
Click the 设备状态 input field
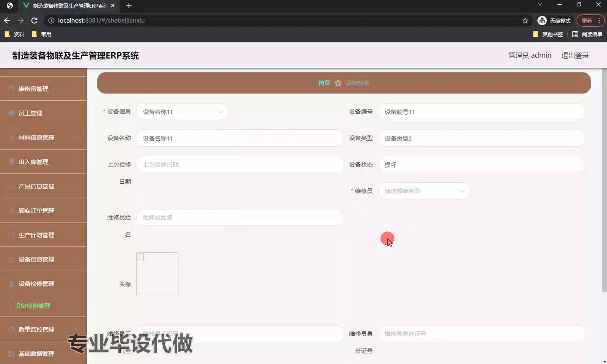(x=482, y=165)
